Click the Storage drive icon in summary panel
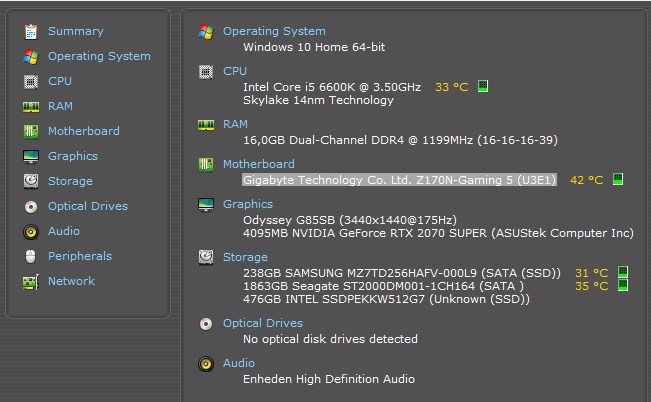The image size is (651, 402). pyautogui.click(x=206, y=257)
